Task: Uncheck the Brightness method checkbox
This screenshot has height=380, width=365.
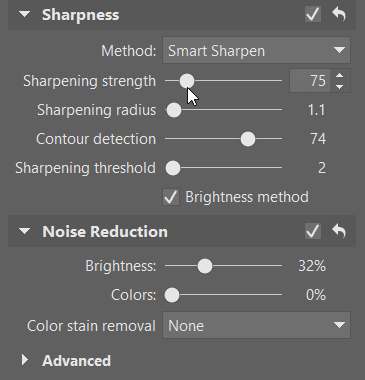Action: point(171,197)
